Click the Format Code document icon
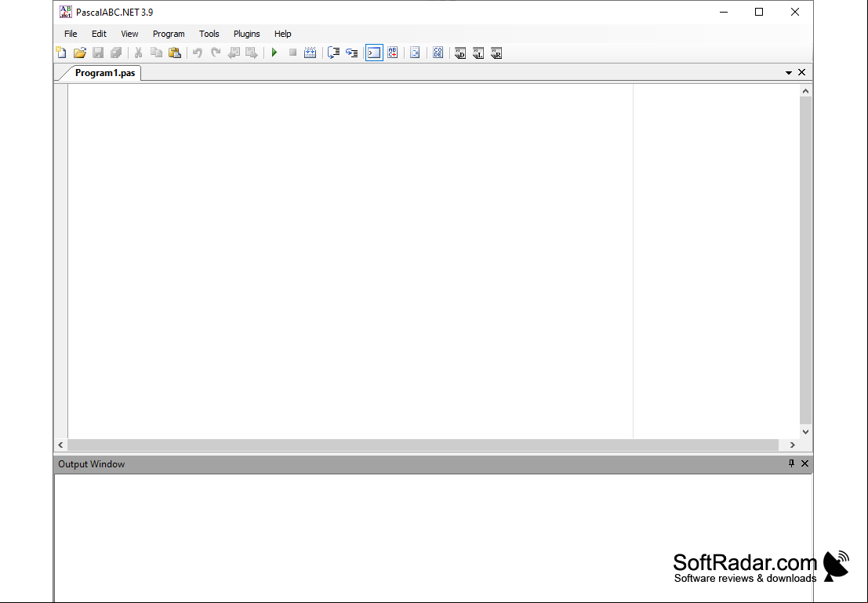868x603 pixels. point(415,53)
